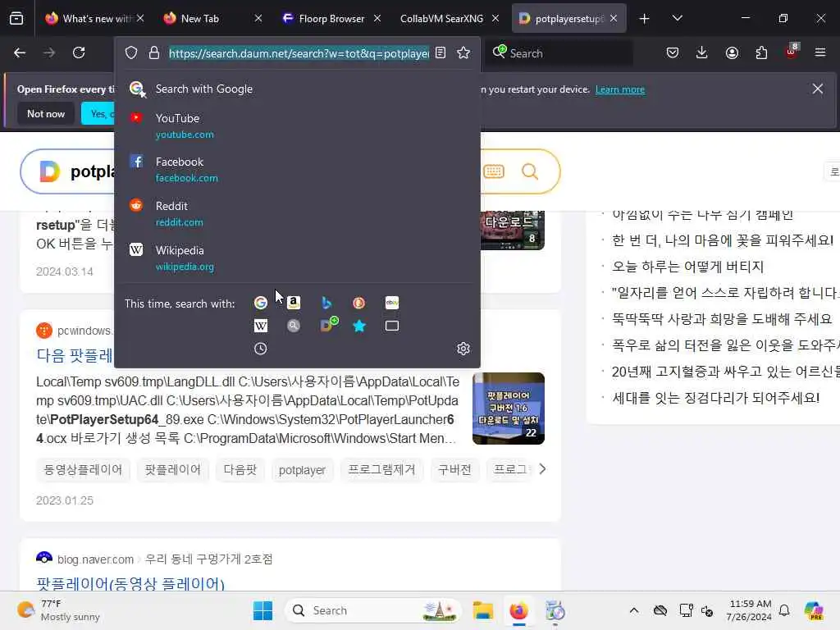Search open tabs via tab icon
The width and height of the screenshot is (840, 630).
[391, 326]
